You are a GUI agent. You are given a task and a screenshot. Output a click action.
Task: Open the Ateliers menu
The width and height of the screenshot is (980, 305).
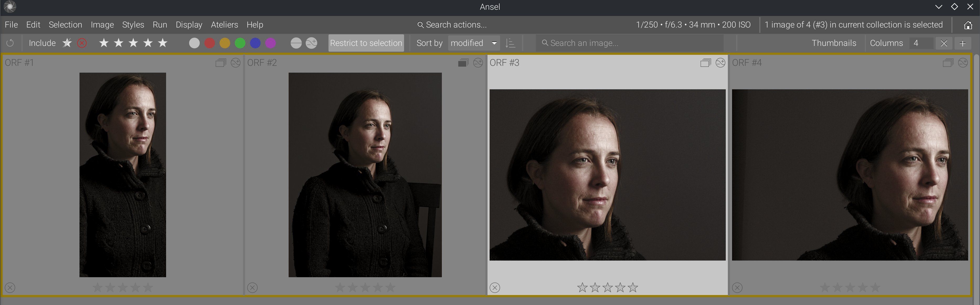click(224, 25)
